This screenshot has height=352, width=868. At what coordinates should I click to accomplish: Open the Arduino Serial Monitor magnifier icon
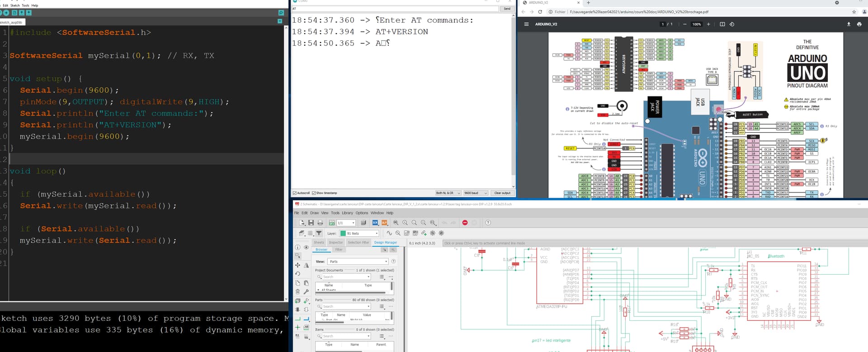point(281,13)
